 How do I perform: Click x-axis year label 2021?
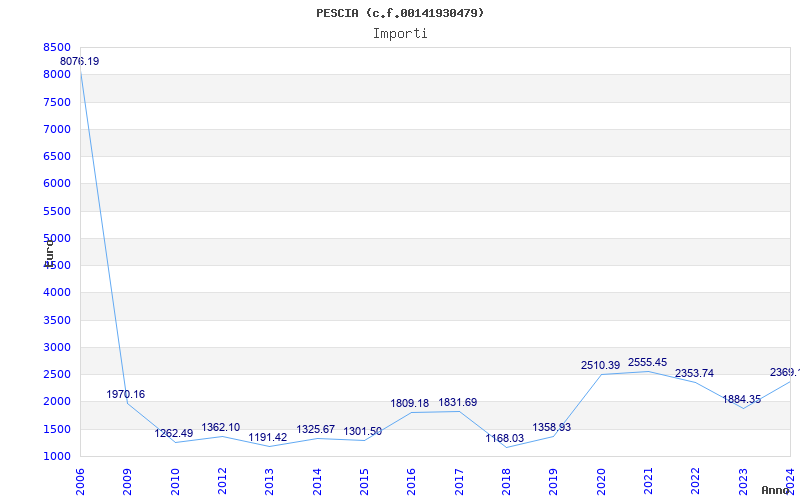648,482
